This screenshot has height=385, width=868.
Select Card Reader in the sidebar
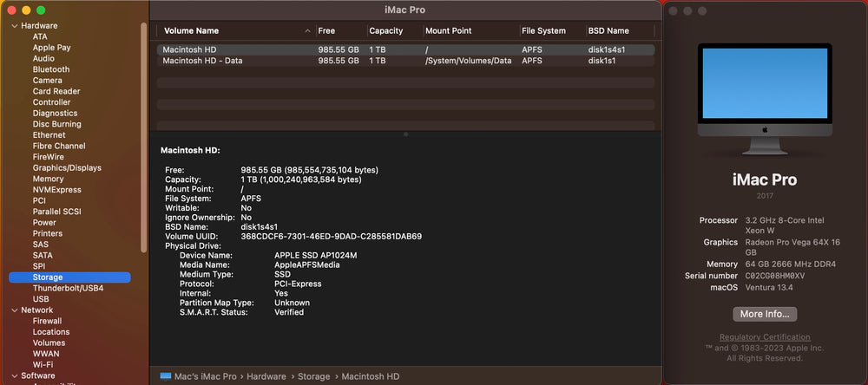pos(56,91)
